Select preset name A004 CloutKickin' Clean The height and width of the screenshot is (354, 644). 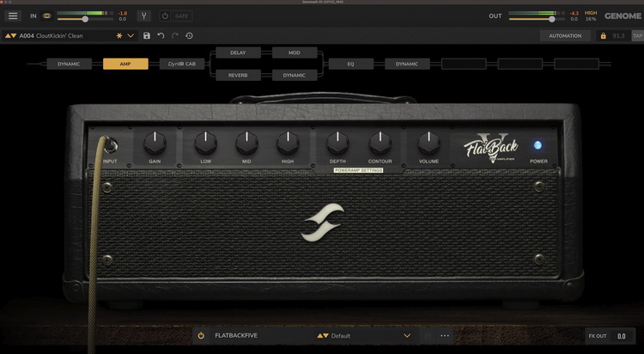pyautogui.click(x=51, y=36)
